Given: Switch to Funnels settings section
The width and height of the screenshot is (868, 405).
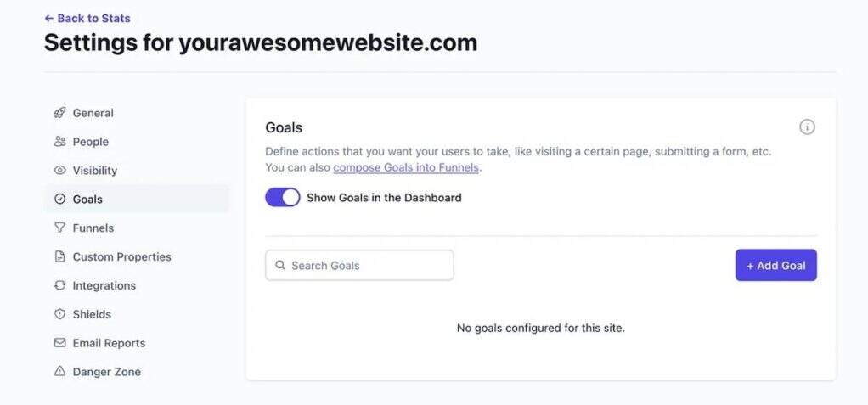Looking at the screenshot, I should 93,228.
